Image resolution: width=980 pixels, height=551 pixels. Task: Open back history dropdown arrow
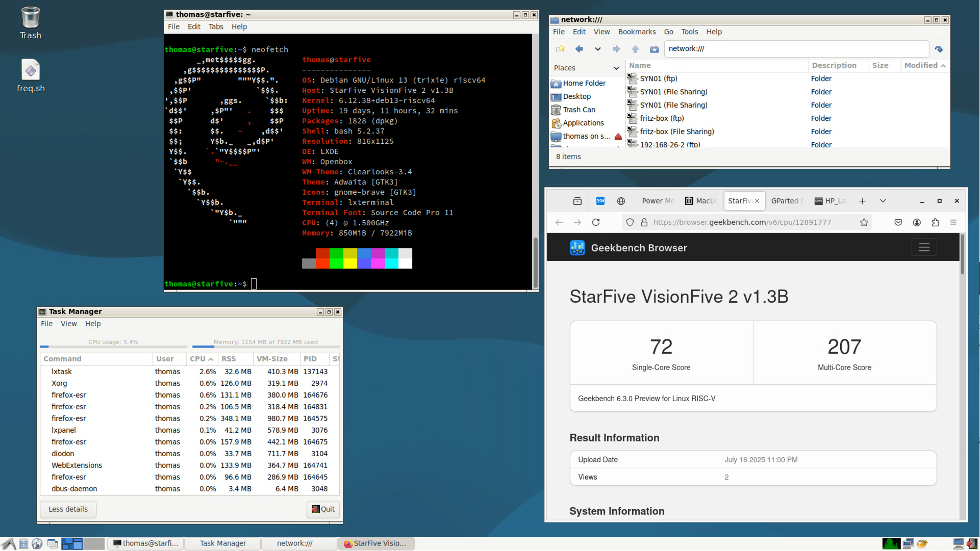597,49
